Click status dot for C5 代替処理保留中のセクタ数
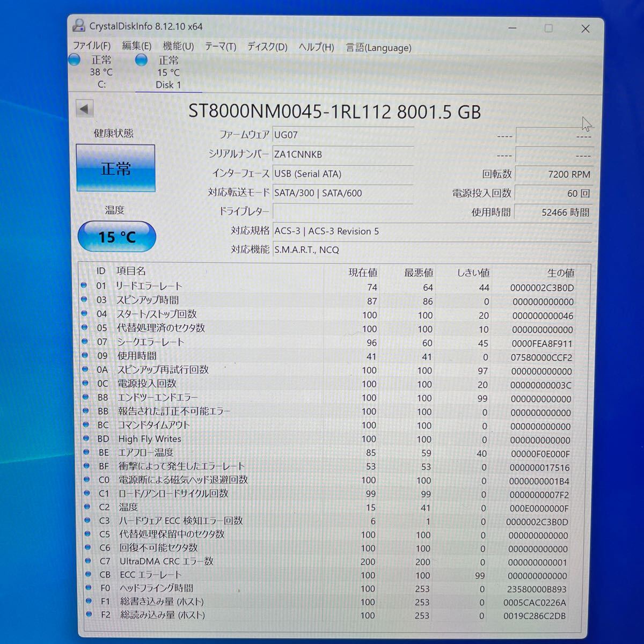644x644 pixels. tap(87, 533)
